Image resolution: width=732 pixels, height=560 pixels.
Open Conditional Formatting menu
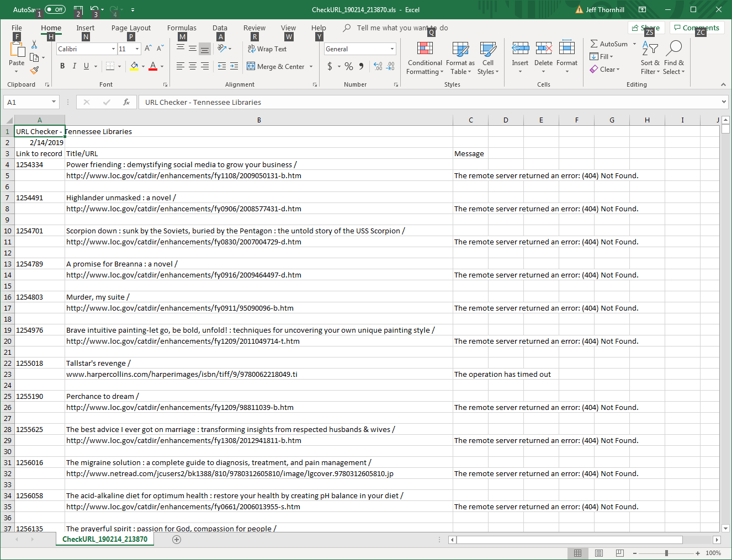coord(425,58)
